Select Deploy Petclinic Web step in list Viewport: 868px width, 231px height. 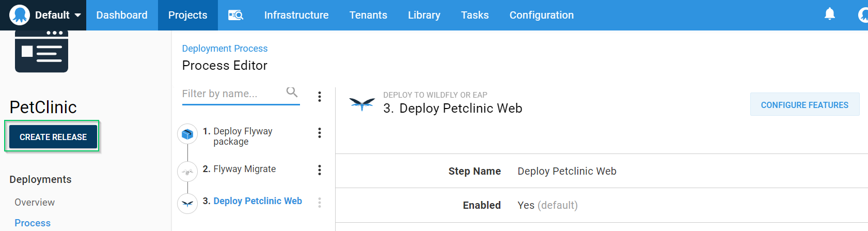257,201
